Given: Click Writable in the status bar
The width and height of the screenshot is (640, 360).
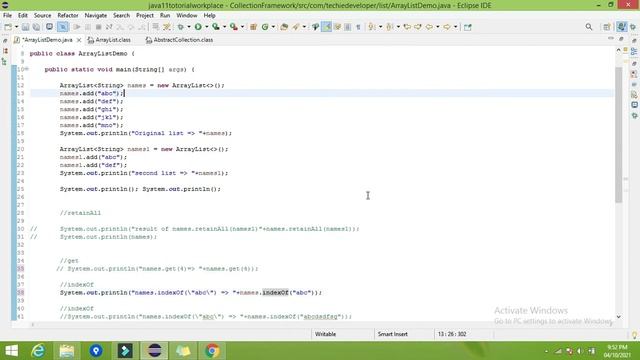Looking at the screenshot, I should (325, 334).
